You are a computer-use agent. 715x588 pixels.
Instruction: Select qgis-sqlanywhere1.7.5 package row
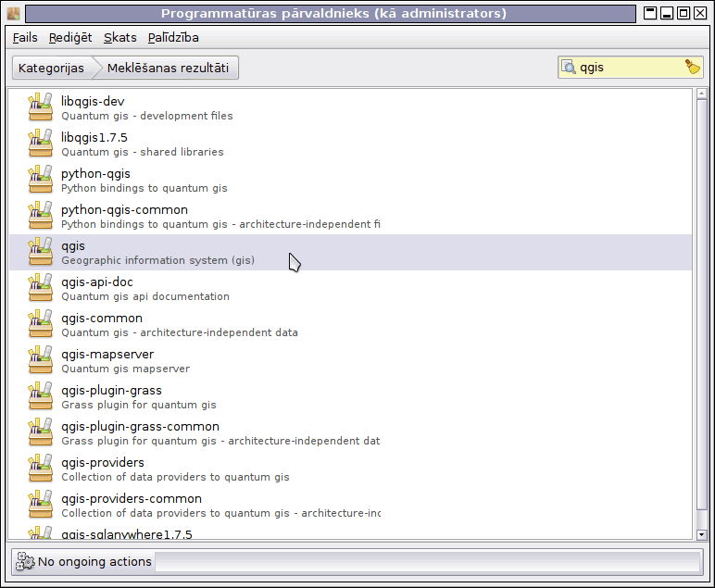coord(350,533)
